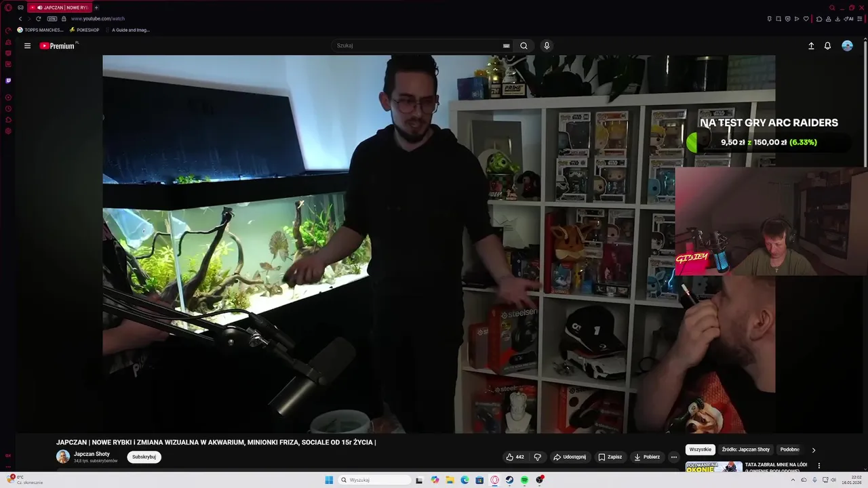Open File Explorer from taskbar
The image size is (868, 488).
(450, 480)
